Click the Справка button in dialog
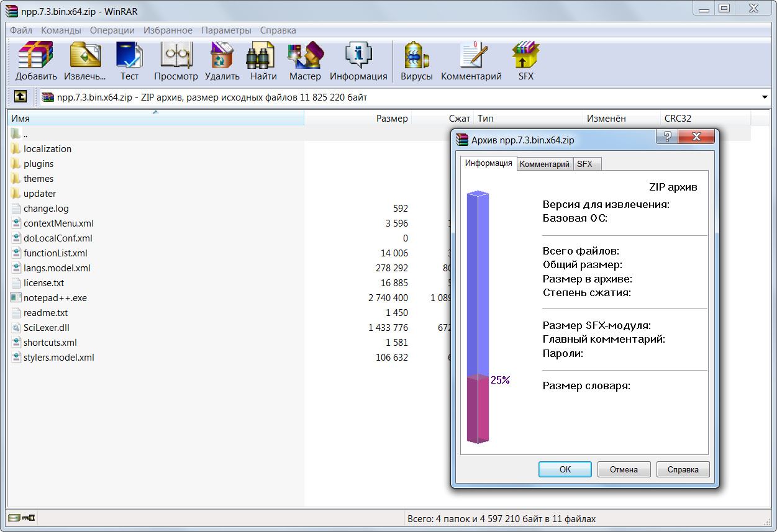The height and width of the screenshot is (532, 777). click(x=683, y=469)
